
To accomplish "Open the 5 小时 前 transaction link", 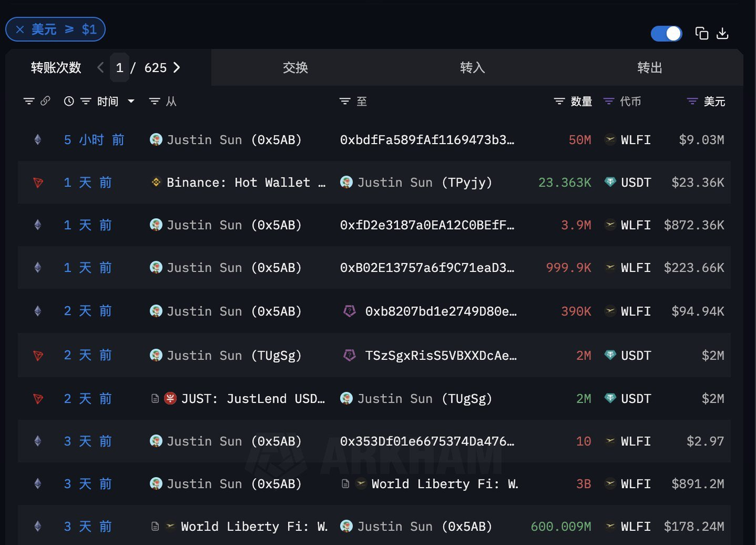I will tap(94, 140).
